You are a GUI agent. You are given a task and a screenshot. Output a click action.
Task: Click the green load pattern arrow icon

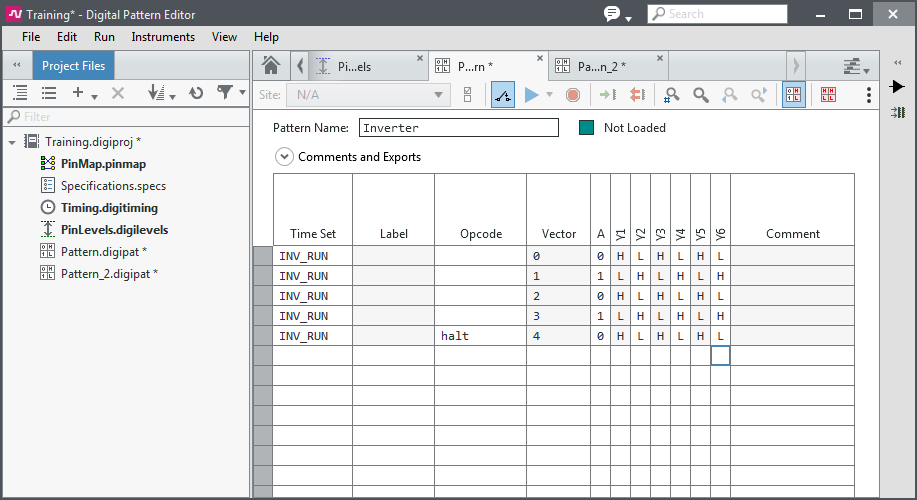pos(608,95)
